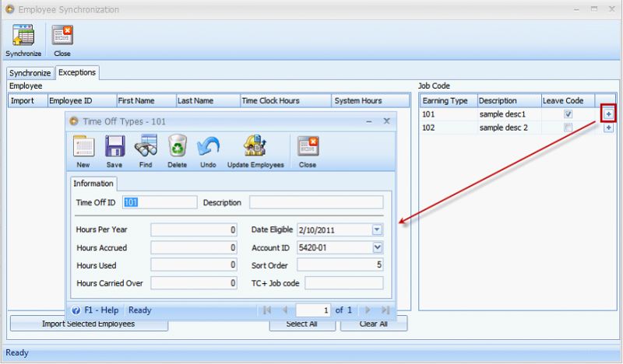
Task: Click the Time Clock Hours column header
Action: click(x=286, y=101)
